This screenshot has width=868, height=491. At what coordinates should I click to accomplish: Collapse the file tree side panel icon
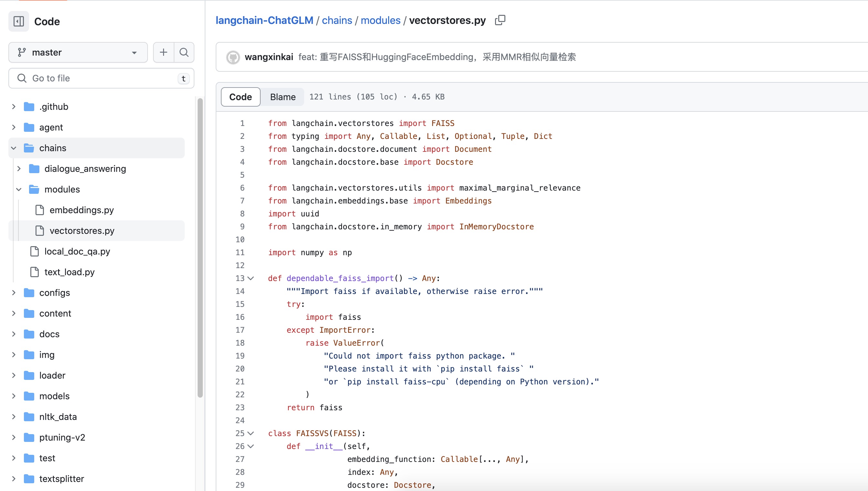18,21
